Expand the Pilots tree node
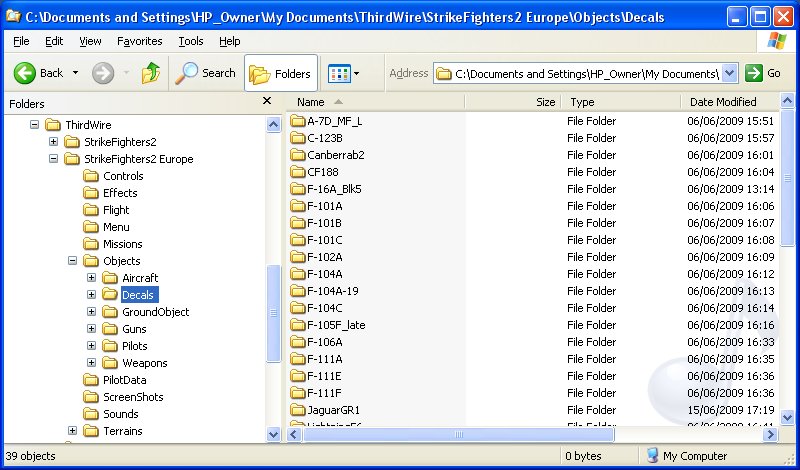The image size is (800, 470). pos(91,345)
